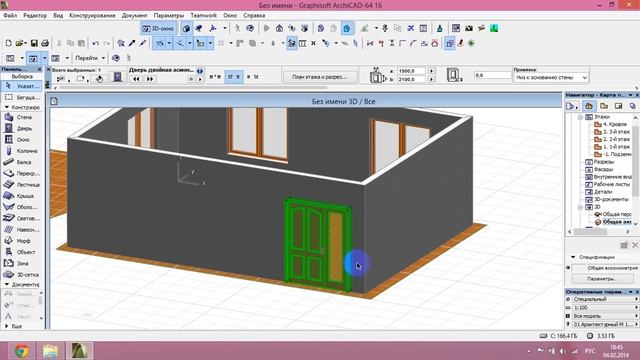Open Chrome from the taskbar
Viewport: 640px width, 360px height.
click(x=22, y=351)
